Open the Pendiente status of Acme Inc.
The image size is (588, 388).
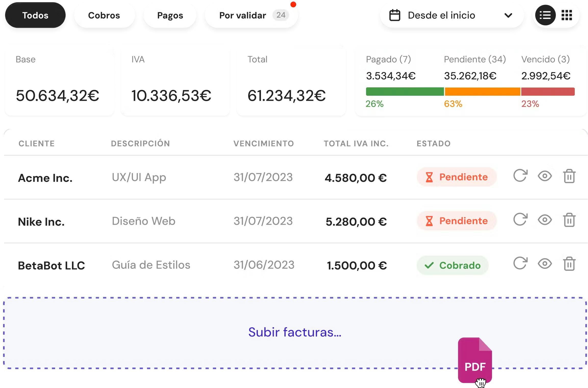[x=456, y=177]
